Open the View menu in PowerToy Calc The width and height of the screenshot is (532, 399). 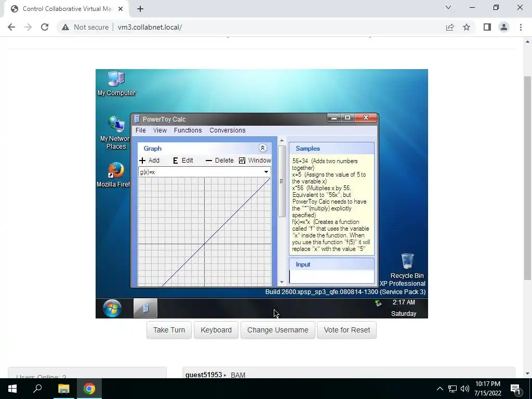160,130
